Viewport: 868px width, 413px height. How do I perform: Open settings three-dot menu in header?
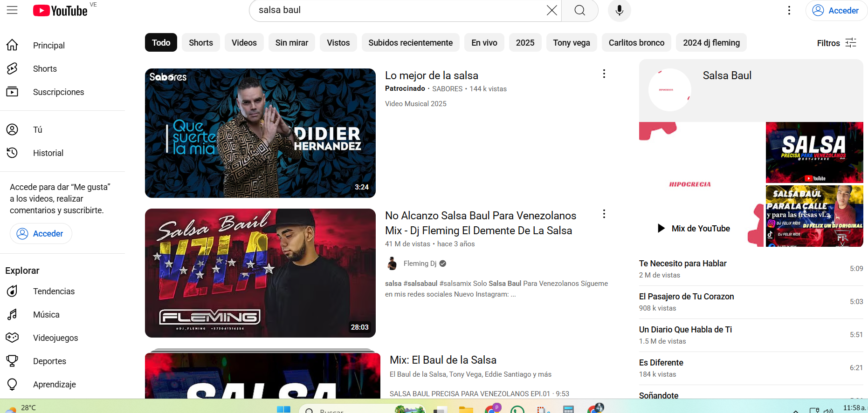pos(789,10)
